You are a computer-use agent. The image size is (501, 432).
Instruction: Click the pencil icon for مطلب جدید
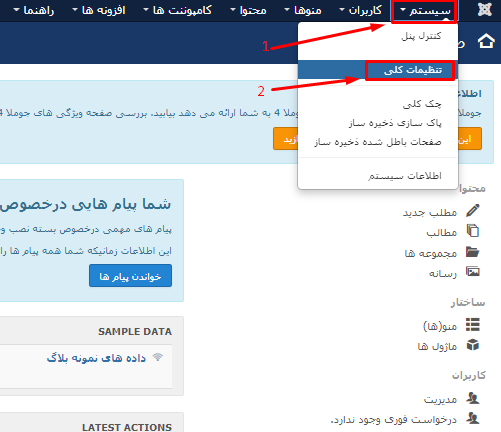click(473, 211)
